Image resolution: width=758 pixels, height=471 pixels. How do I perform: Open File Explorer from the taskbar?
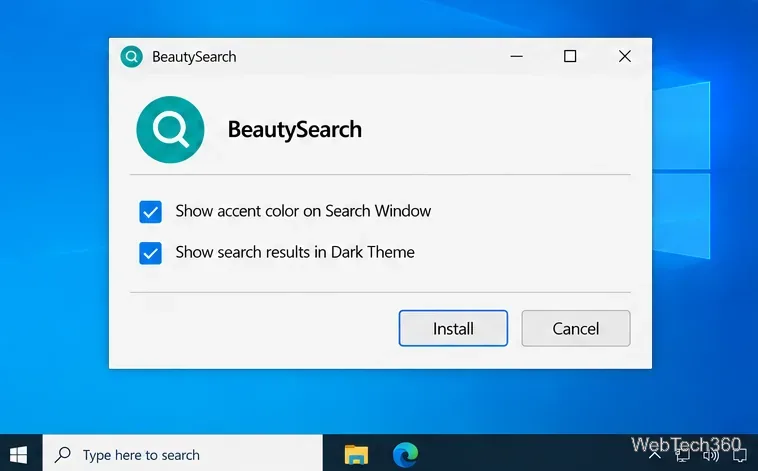pyautogui.click(x=356, y=455)
